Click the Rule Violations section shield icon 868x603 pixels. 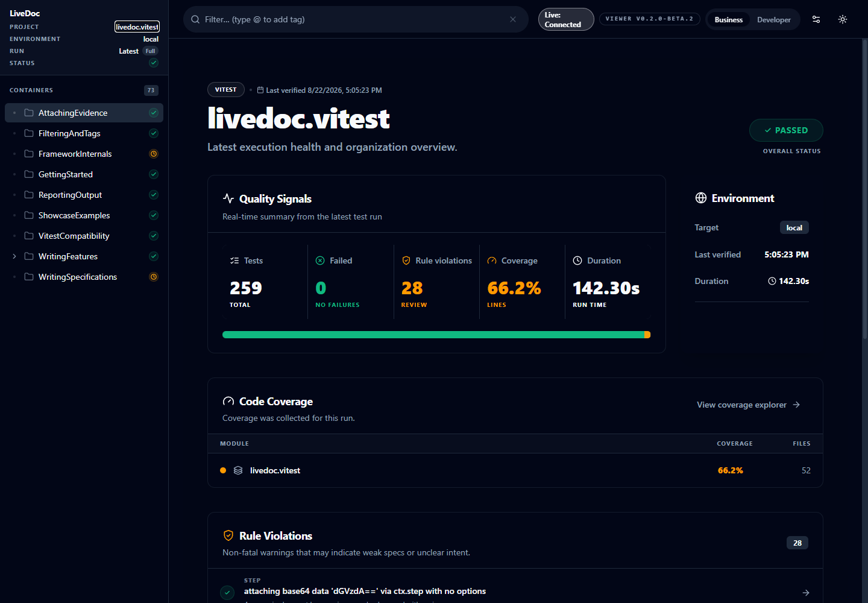click(228, 535)
